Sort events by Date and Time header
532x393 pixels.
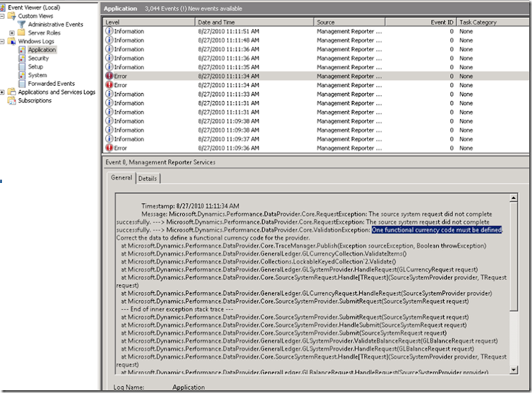(x=254, y=22)
